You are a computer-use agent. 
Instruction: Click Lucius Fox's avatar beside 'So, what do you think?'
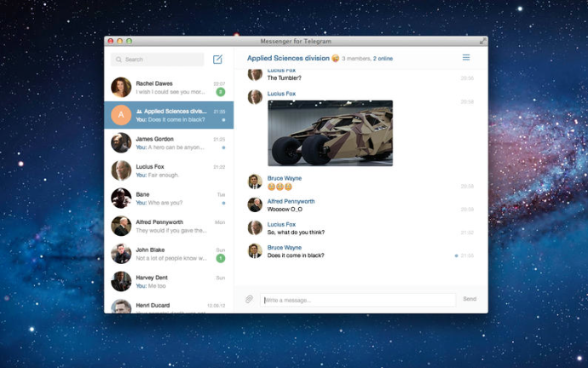click(255, 227)
